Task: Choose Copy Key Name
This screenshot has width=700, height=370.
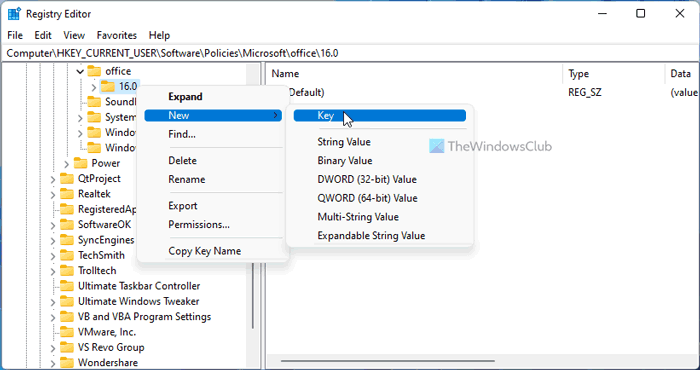Action: pos(213,251)
